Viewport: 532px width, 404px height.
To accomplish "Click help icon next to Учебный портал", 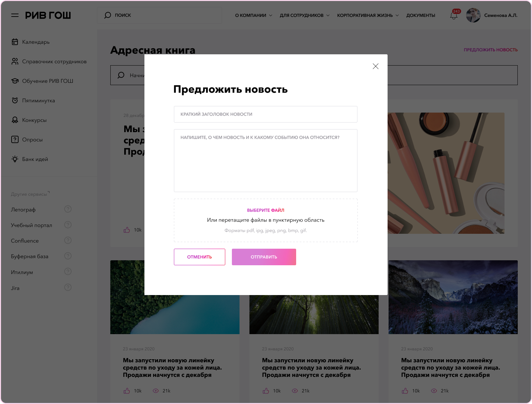I will tap(68, 225).
